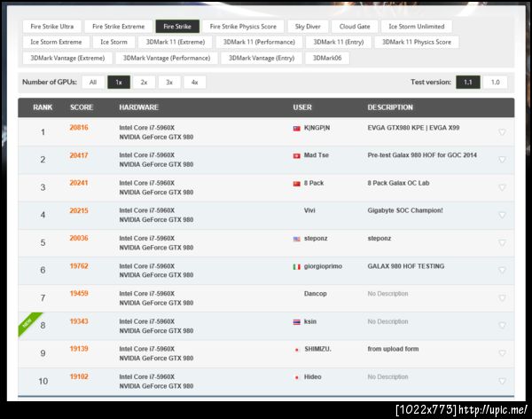Open the 3DMark06 tab
Screen dimensions: 532x419
point(327,58)
